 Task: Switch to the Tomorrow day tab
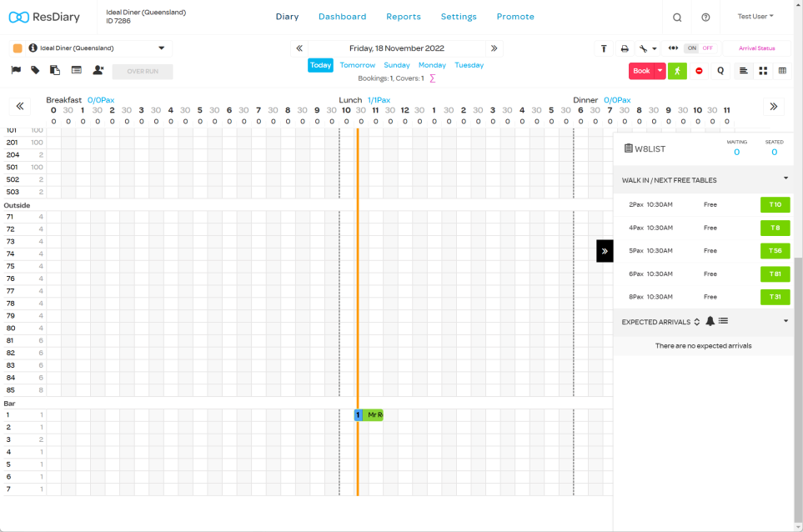[357, 64]
